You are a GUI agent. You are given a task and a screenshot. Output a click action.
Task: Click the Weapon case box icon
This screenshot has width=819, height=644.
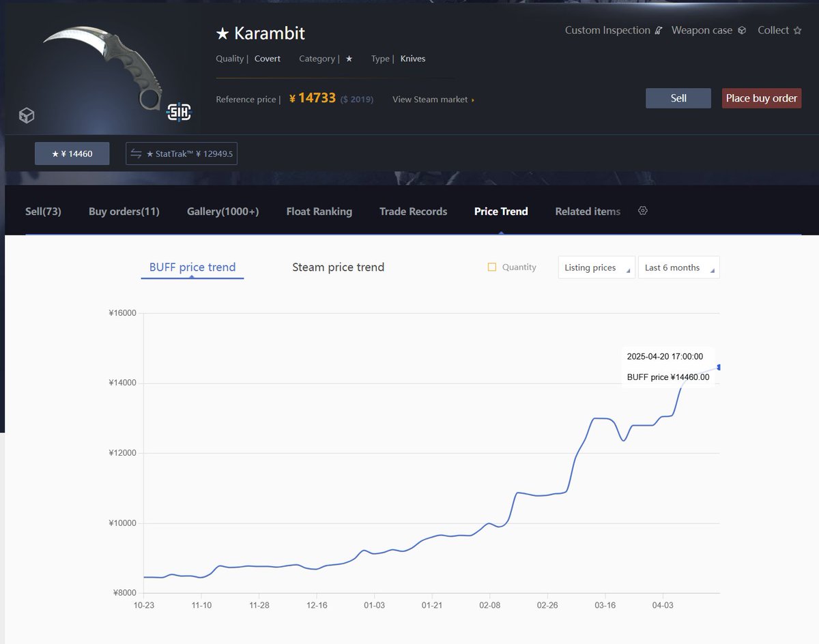[x=742, y=31]
